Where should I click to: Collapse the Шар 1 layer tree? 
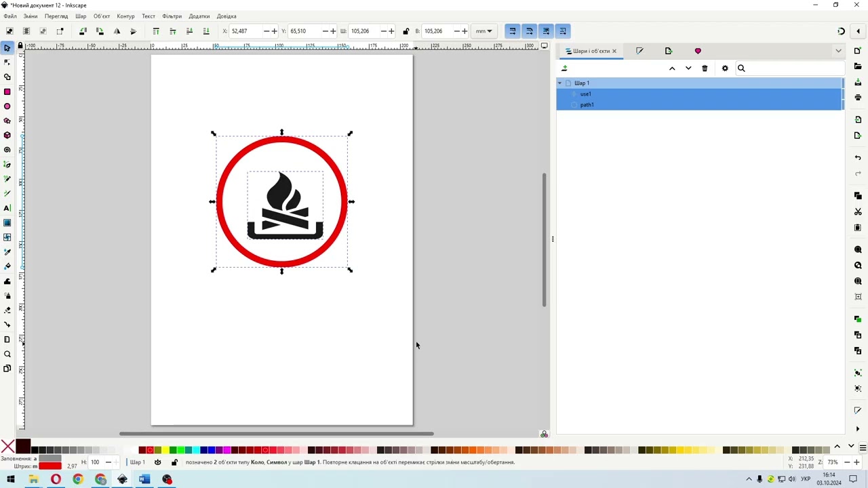coord(560,83)
